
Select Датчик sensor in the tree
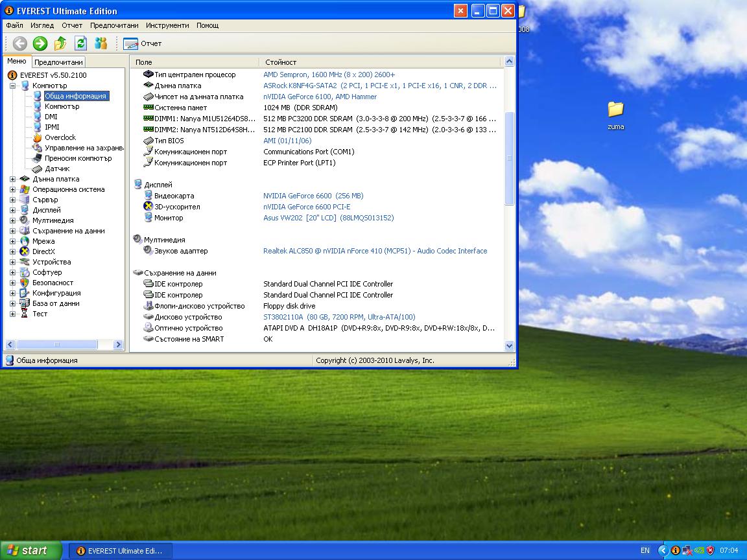click(x=57, y=169)
